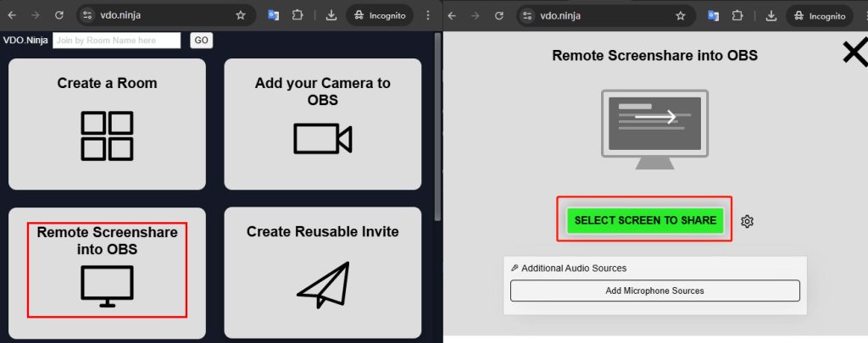Screen dimensions: 868x343
Task: Click VDO.Ninja logo text
Action: [x=25, y=41]
